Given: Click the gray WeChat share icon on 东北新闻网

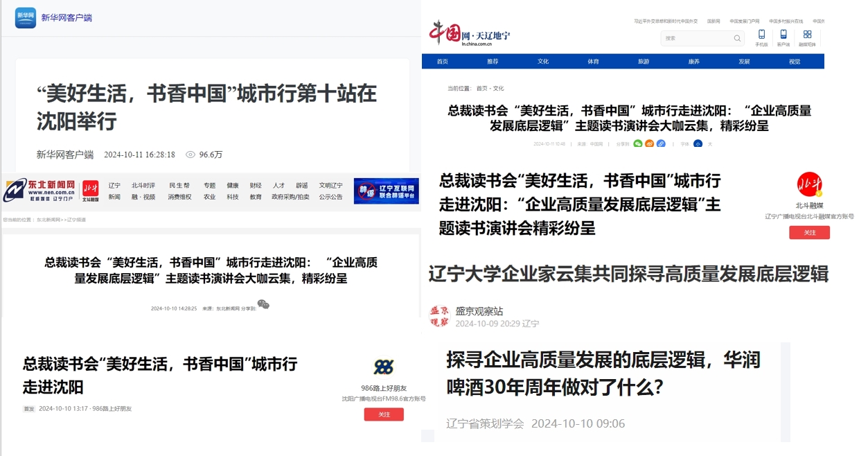Looking at the screenshot, I should [263, 304].
